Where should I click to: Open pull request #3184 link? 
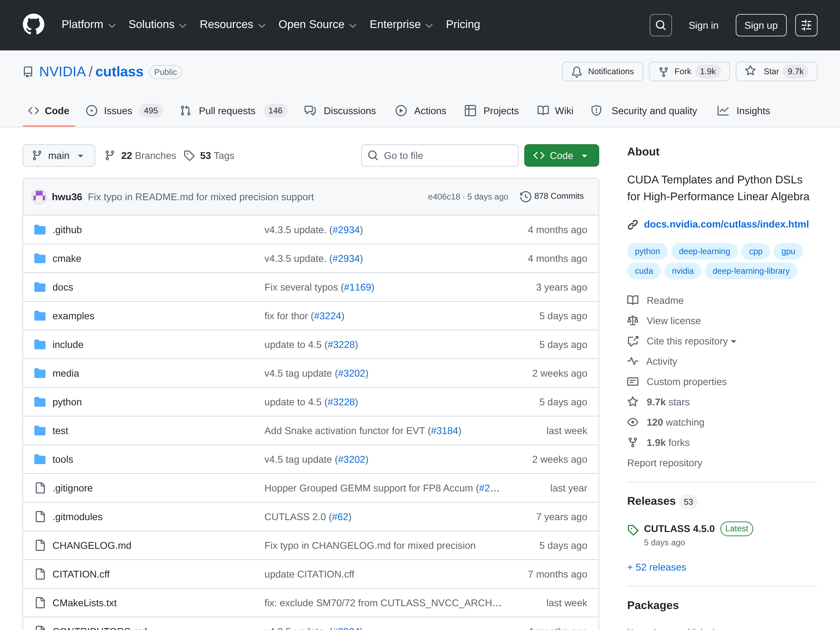(x=444, y=430)
